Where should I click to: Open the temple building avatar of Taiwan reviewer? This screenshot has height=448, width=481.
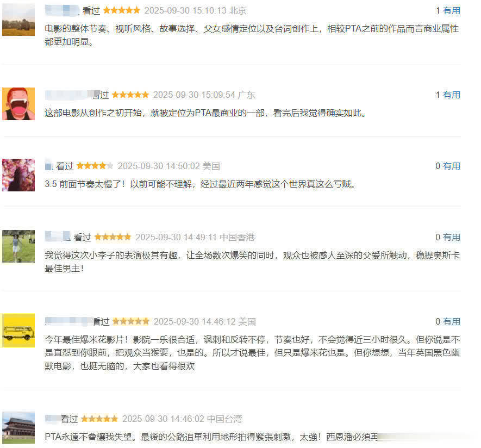pos(18,428)
